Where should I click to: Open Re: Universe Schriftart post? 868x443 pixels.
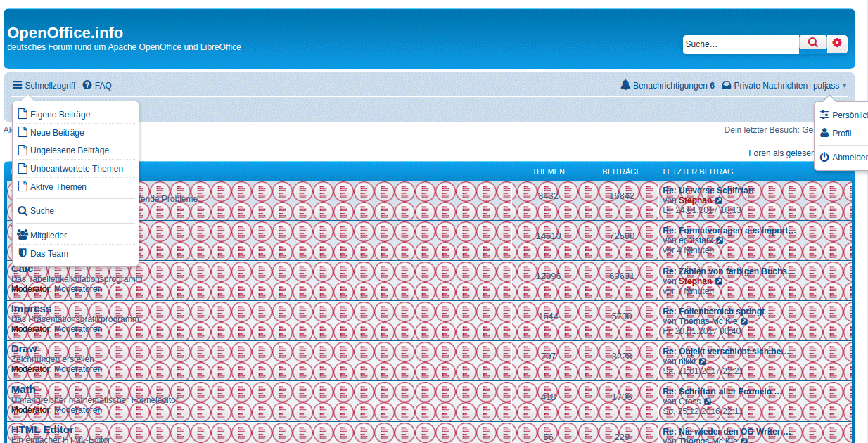709,191
